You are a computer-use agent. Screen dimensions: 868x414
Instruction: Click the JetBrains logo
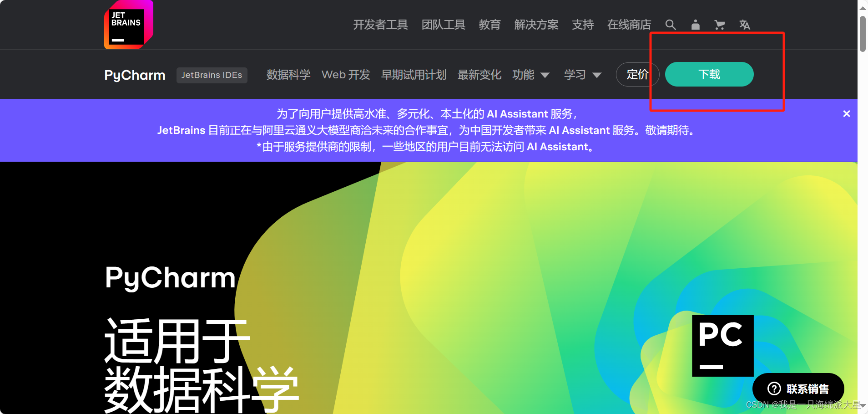[x=129, y=25]
